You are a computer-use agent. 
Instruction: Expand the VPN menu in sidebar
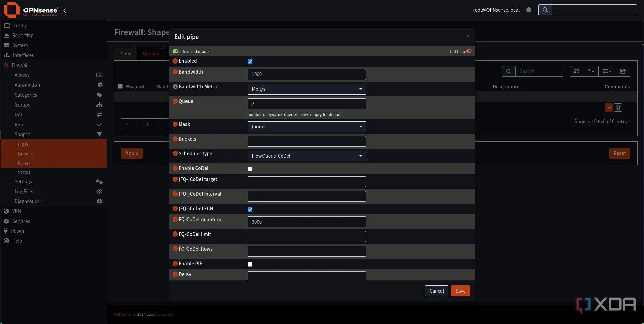pos(16,211)
